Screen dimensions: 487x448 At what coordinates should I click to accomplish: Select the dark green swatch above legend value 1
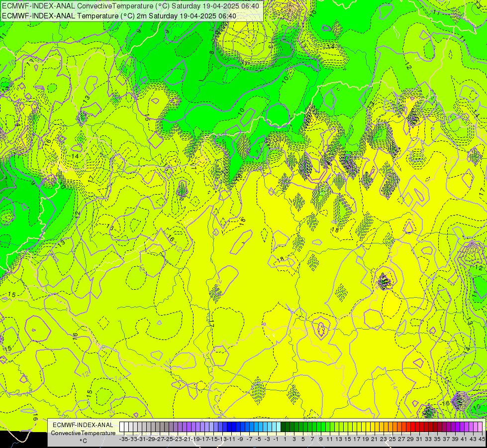[283, 427]
